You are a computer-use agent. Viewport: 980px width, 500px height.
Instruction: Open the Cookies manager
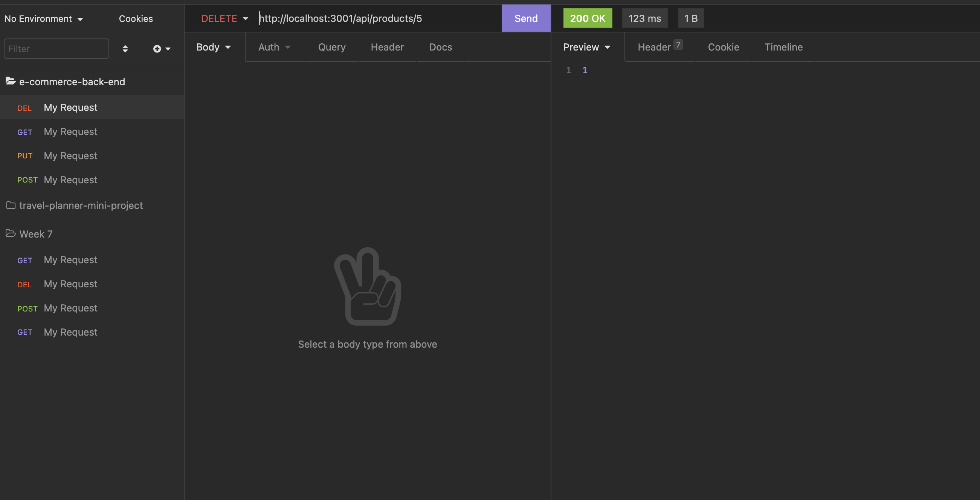tap(136, 18)
